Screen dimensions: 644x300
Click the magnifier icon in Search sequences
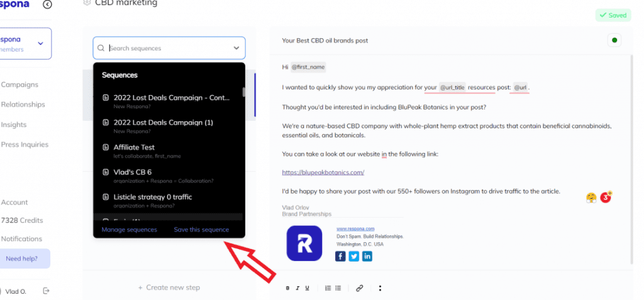101,48
